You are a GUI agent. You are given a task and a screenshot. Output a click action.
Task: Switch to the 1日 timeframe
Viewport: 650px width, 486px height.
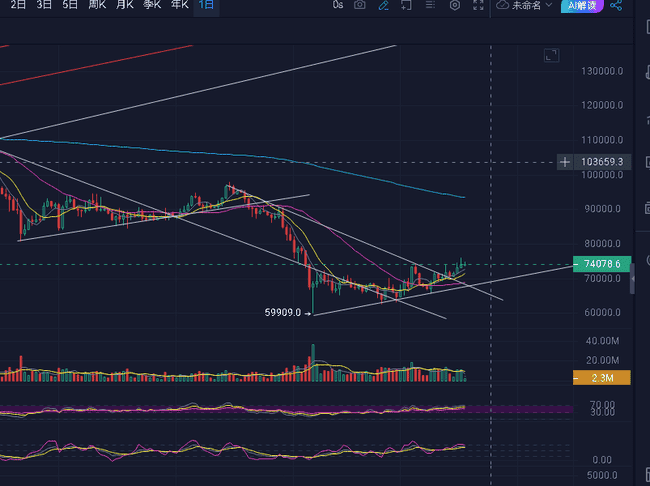pyautogui.click(x=205, y=5)
